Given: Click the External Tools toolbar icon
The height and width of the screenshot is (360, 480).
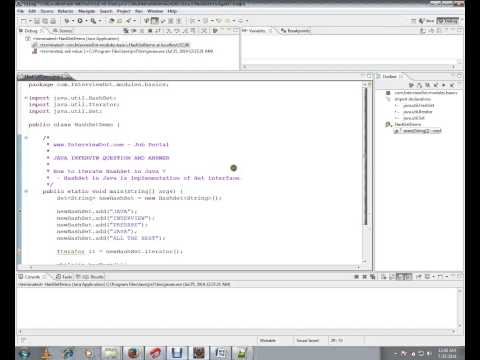Looking at the screenshot, I should pos(93,21).
